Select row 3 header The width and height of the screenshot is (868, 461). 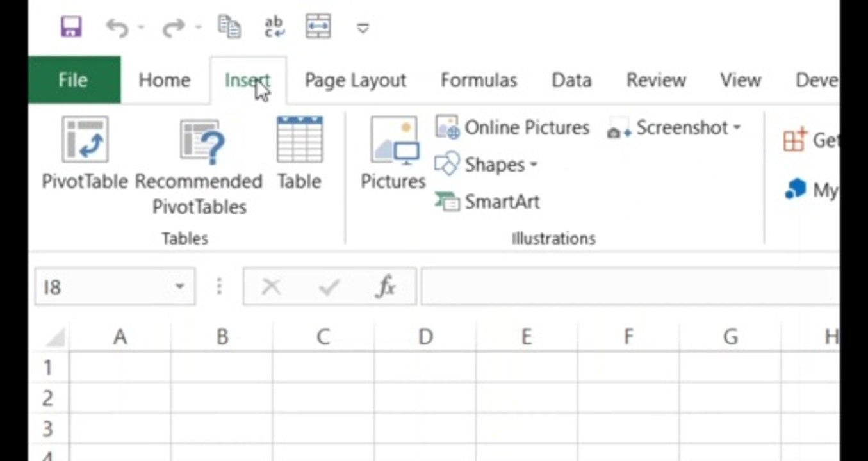click(x=48, y=429)
